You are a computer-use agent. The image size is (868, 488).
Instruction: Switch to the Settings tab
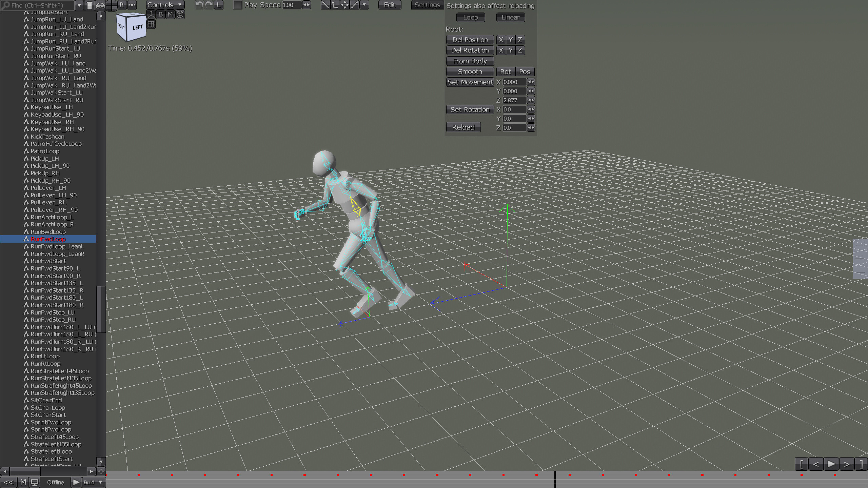coord(427,5)
